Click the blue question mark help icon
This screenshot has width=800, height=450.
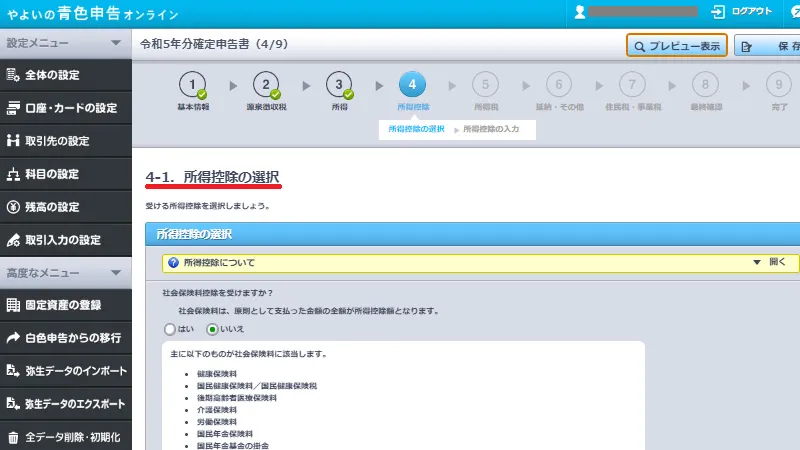click(173, 262)
